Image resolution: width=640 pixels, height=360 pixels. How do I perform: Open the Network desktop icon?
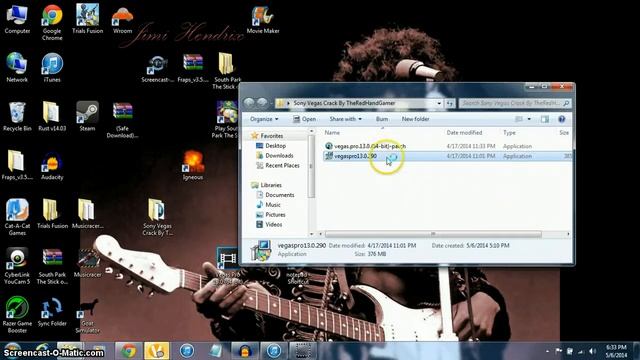pyautogui.click(x=17, y=68)
